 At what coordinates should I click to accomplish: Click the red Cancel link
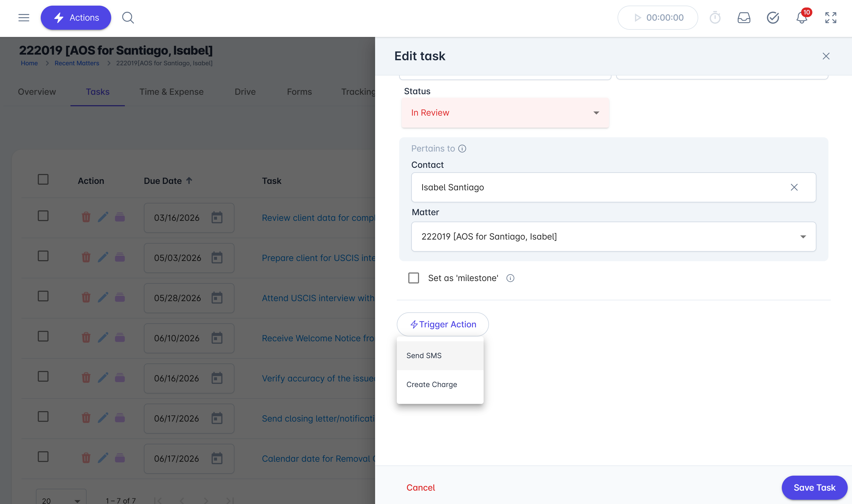pos(420,487)
